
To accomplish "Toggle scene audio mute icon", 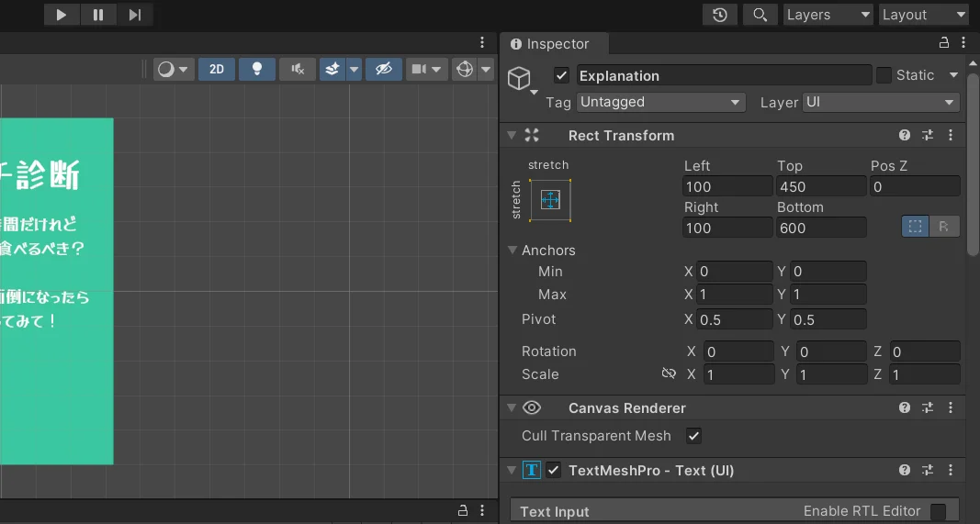I will click(x=298, y=69).
